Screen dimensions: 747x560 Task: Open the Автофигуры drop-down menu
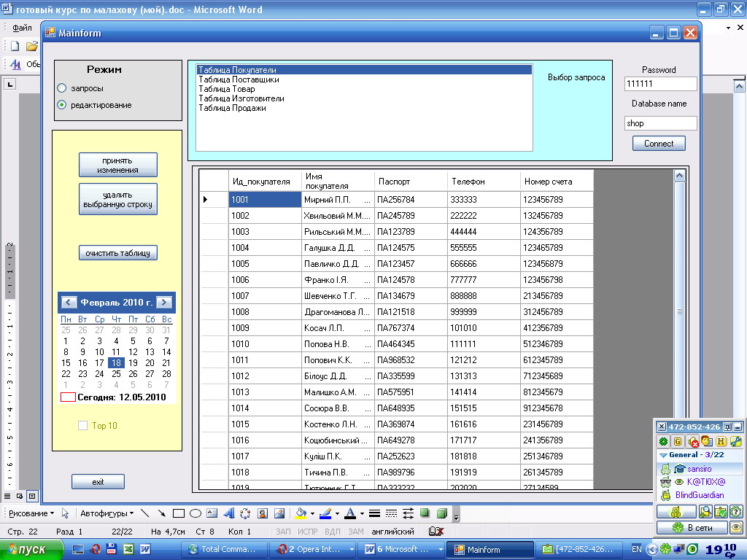[x=107, y=513]
